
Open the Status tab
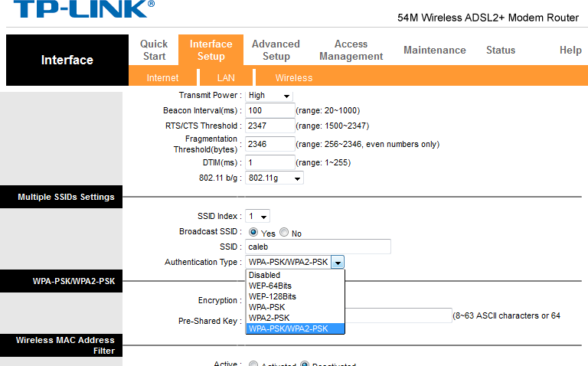pyautogui.click(x=500, y=50)
